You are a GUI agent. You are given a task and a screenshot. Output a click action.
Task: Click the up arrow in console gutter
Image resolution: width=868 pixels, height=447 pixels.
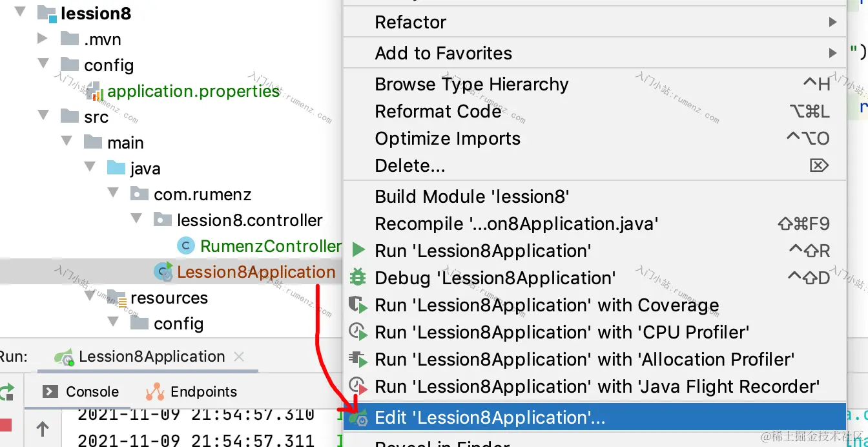click(x=43, y=429)
